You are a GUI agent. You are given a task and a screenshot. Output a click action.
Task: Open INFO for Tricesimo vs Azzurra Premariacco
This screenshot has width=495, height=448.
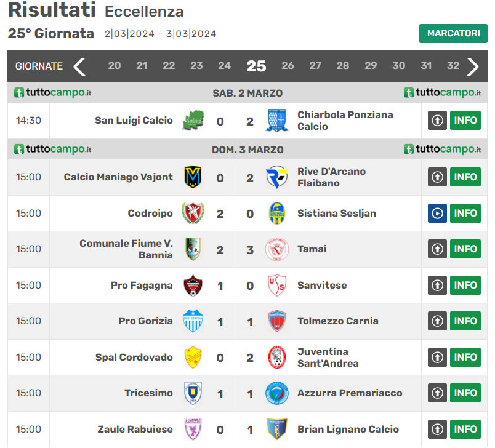pos(465,393)
